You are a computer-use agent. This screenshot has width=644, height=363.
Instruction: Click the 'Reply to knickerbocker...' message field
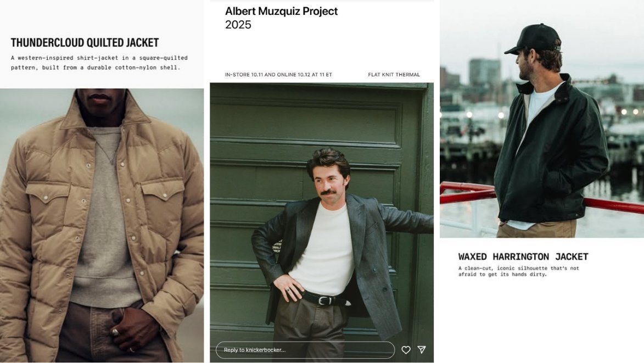305,350
